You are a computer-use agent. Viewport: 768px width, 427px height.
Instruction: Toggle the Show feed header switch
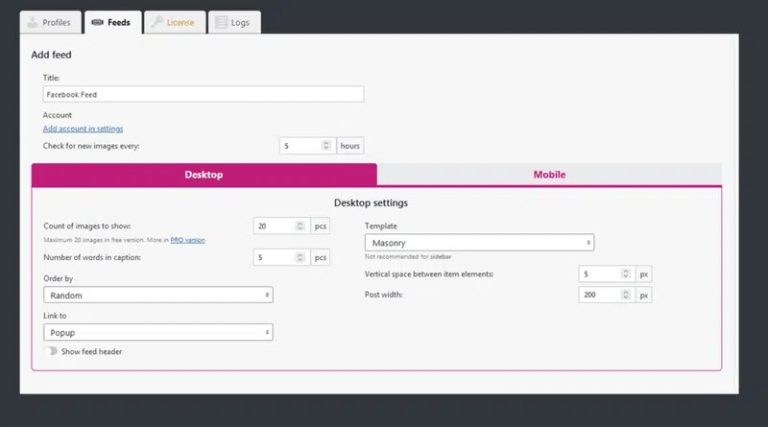(x=50, y=351)
